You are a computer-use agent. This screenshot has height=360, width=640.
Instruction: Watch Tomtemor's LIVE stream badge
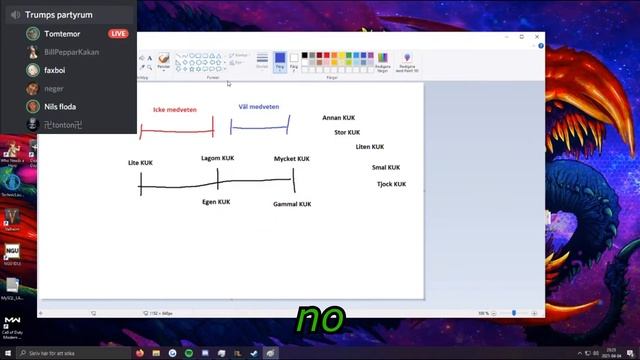(x=118, y=33)
